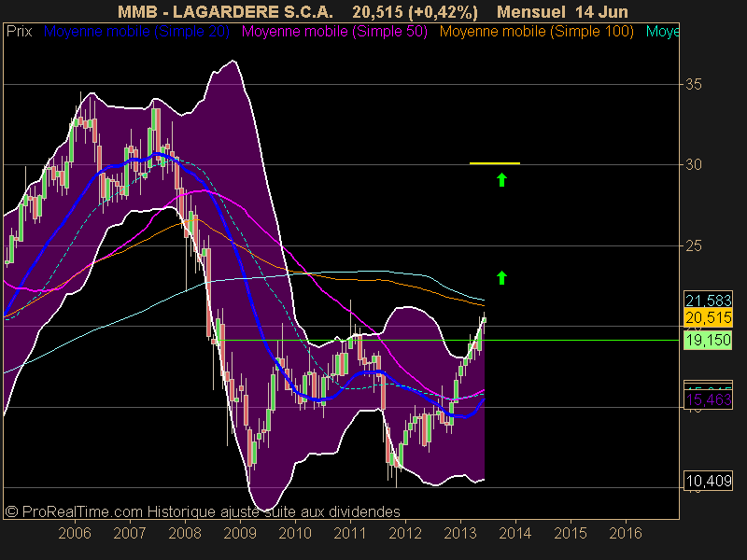
Task: Click the lower green arrow near 23
Action: click(501, 277)
